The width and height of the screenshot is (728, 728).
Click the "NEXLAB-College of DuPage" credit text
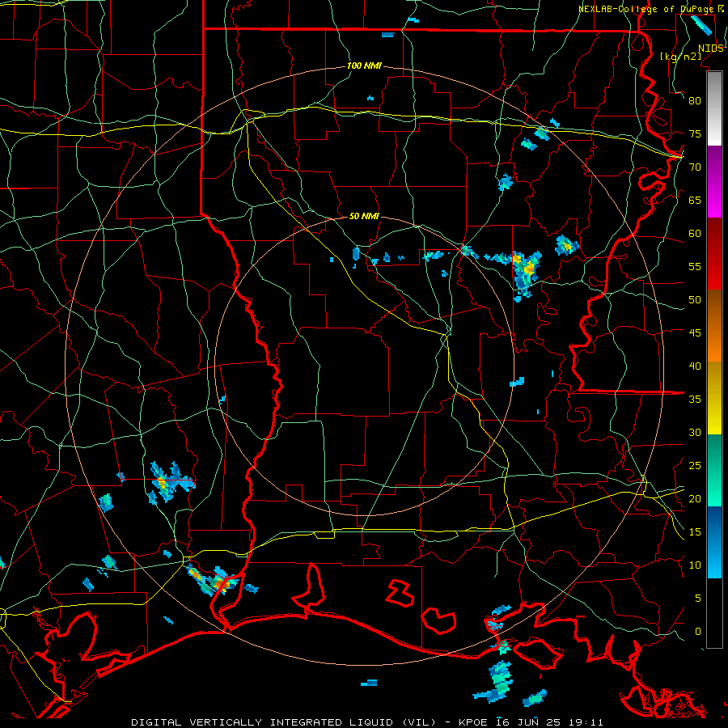(647, 9)
